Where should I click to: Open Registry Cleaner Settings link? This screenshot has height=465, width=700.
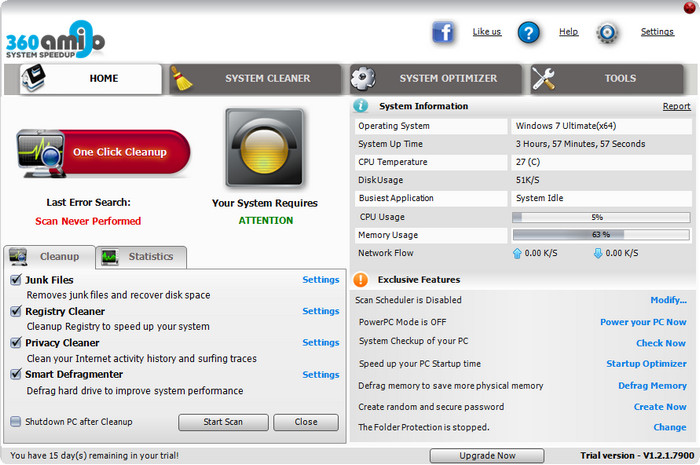tap(321, 311)
